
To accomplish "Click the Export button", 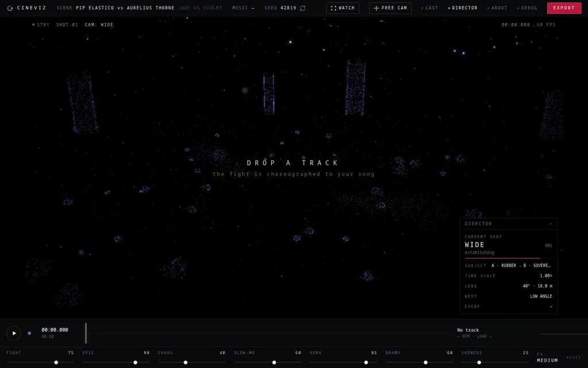I will coord(564,8).
